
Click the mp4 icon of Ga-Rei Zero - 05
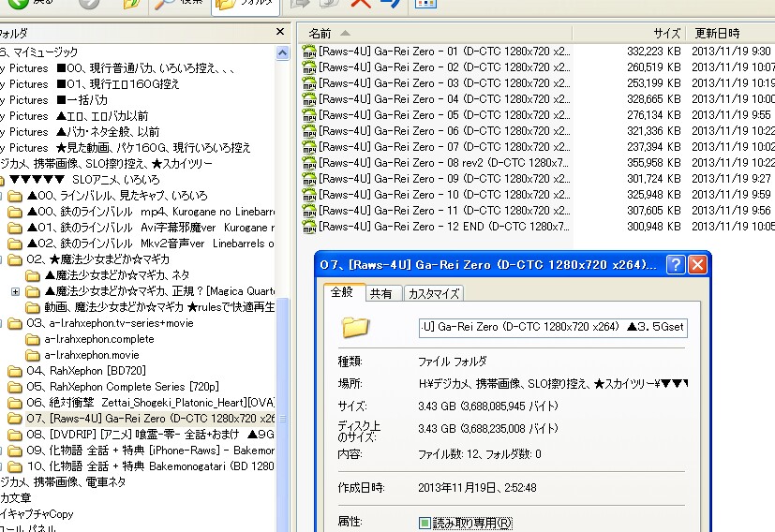tap(309, 115)
